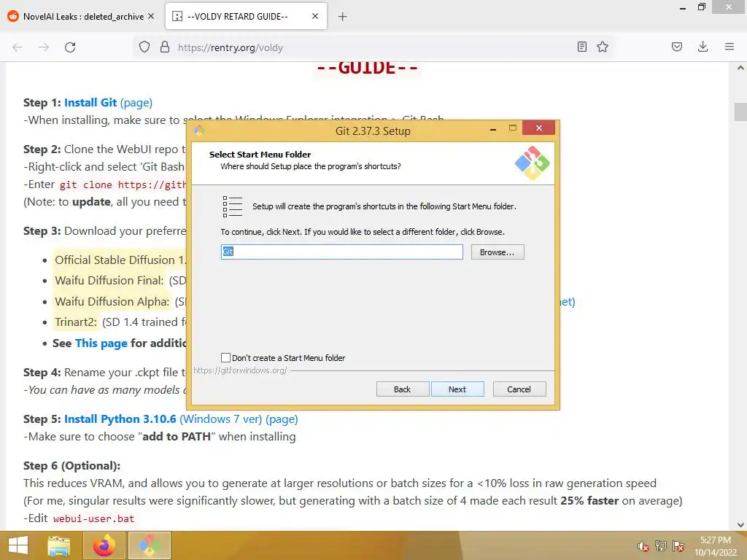Click the Firefox forward arrow
Image resolution: width=747 pixels, height=560 pixels.
[44, 47]
